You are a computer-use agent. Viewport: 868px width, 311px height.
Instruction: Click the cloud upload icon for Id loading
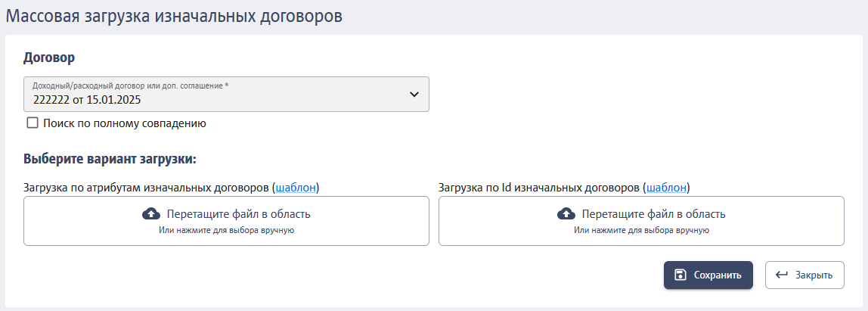[x=566, y=214]
